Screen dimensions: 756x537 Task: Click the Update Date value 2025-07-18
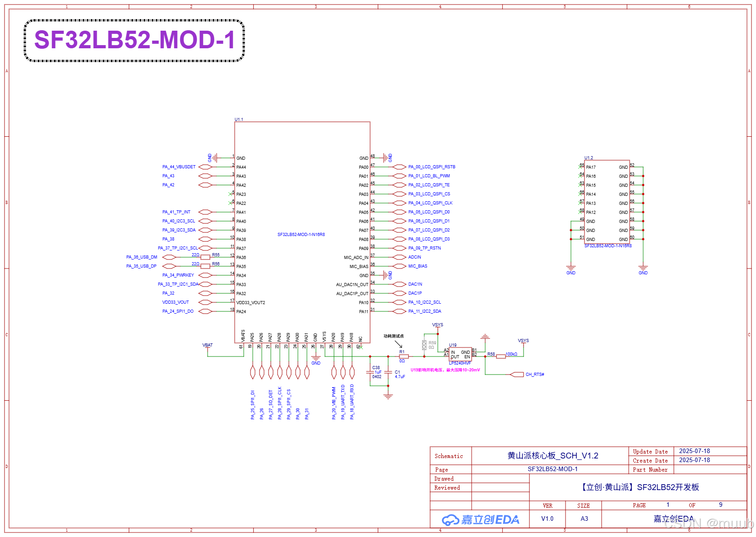(695, 451)
